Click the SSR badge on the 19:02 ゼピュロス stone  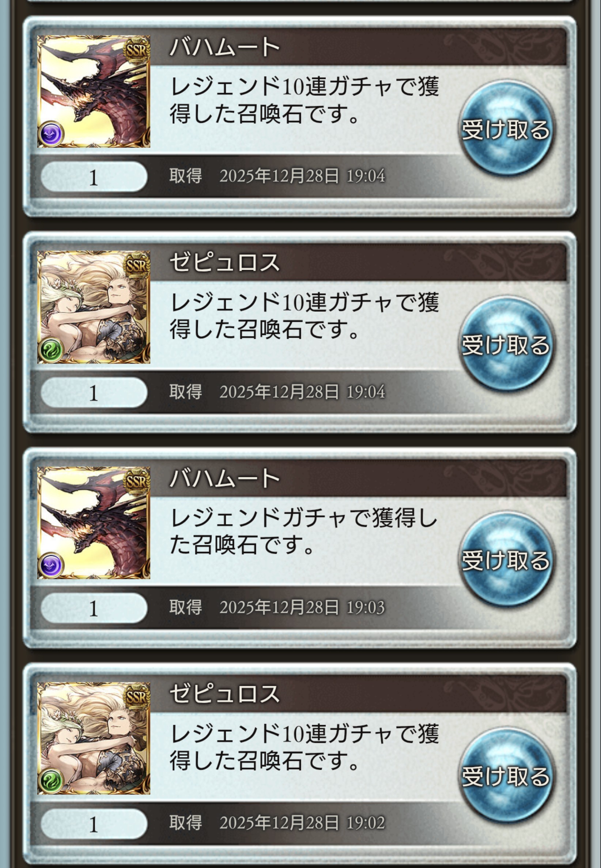[x=136, y=696]
